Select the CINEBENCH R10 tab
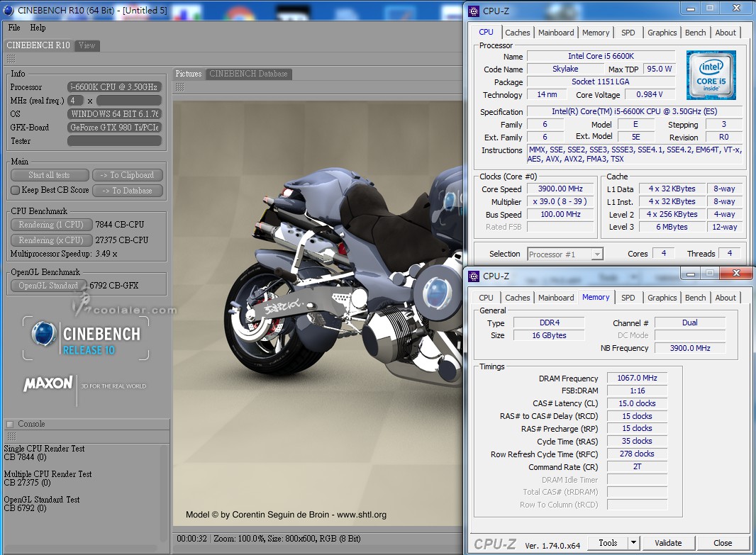The height and width of the screenshot is (555, 756). 38,45
